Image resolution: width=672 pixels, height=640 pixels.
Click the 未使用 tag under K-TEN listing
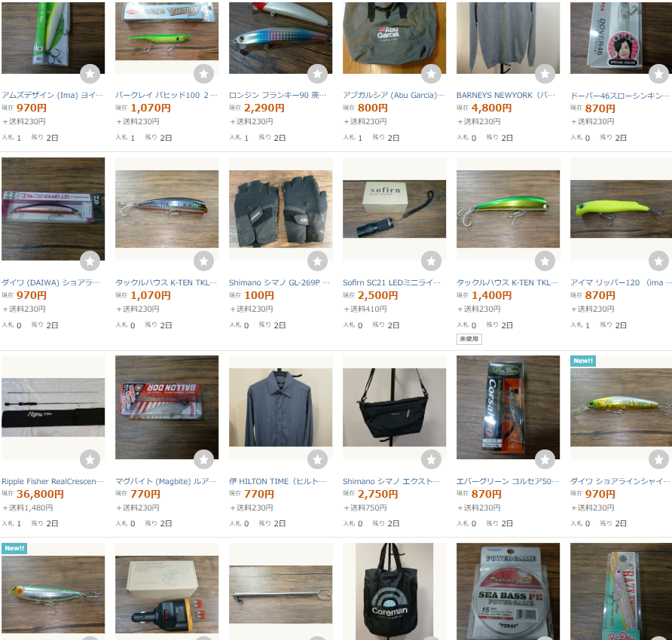[x=469, y=339]
